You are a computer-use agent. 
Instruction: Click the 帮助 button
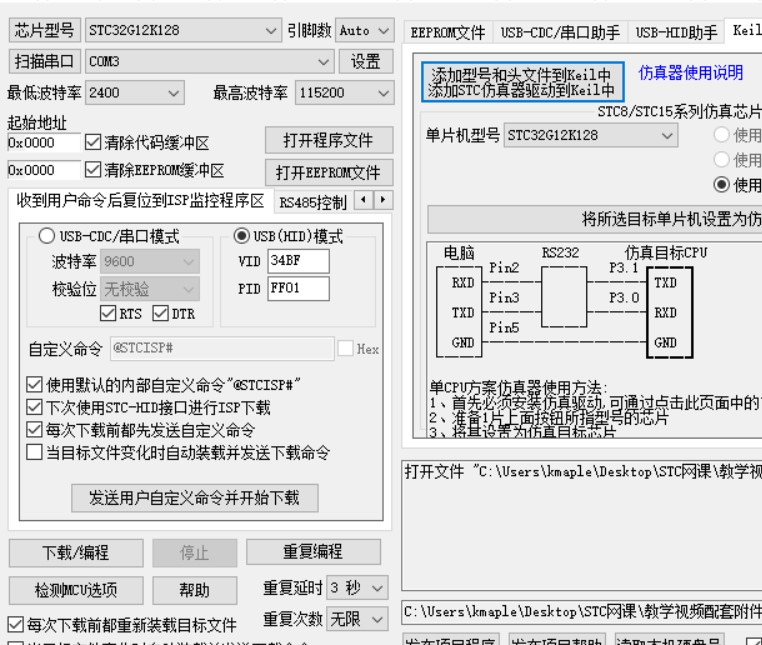[194, 590]
